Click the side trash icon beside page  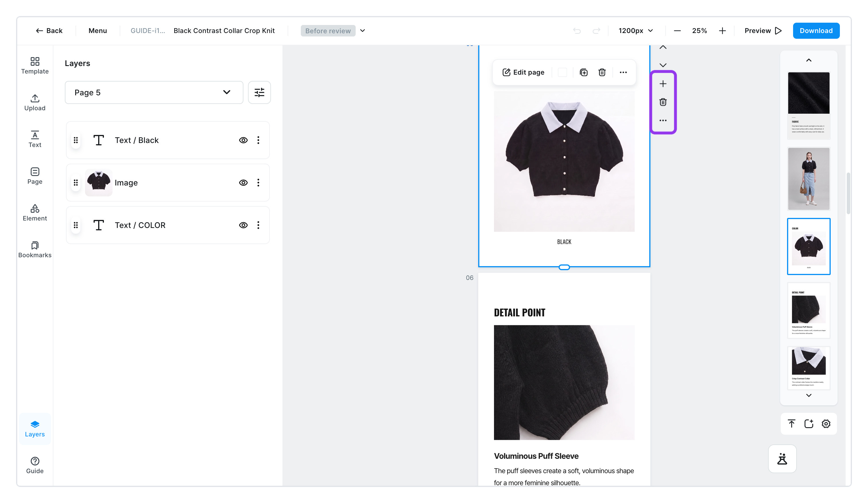[663, 102]
